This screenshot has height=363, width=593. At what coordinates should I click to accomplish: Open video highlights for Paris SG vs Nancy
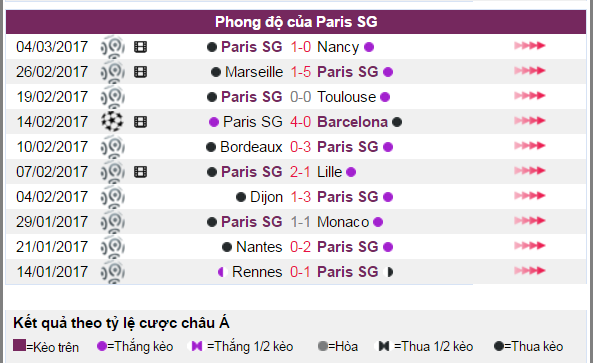[x=140, y=47]
